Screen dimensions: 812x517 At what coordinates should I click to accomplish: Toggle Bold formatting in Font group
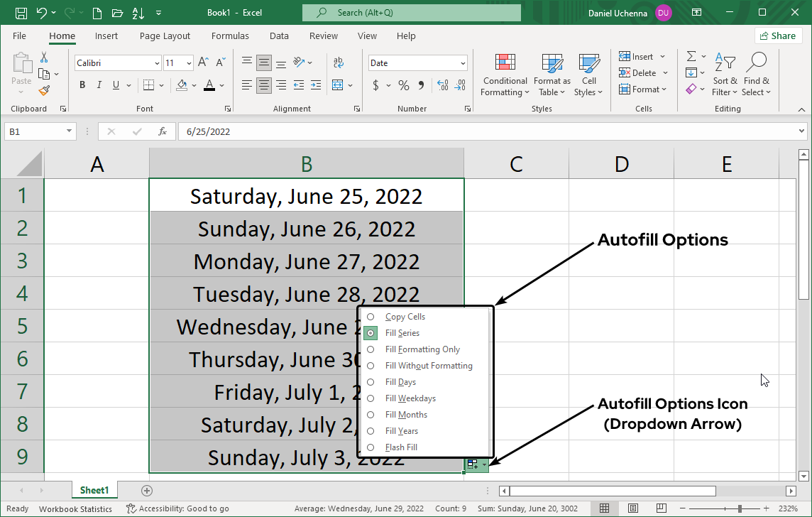click(82, 85)
